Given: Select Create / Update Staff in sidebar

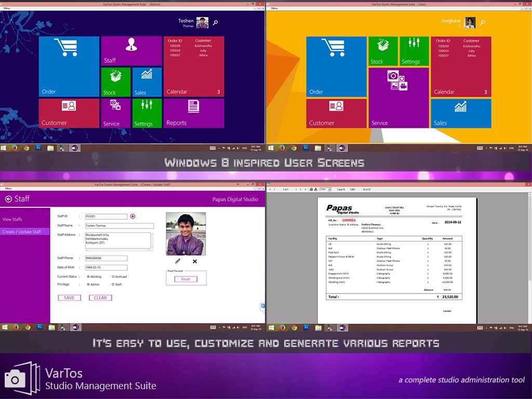Looking at the screenshot, I should click(24, 231).
